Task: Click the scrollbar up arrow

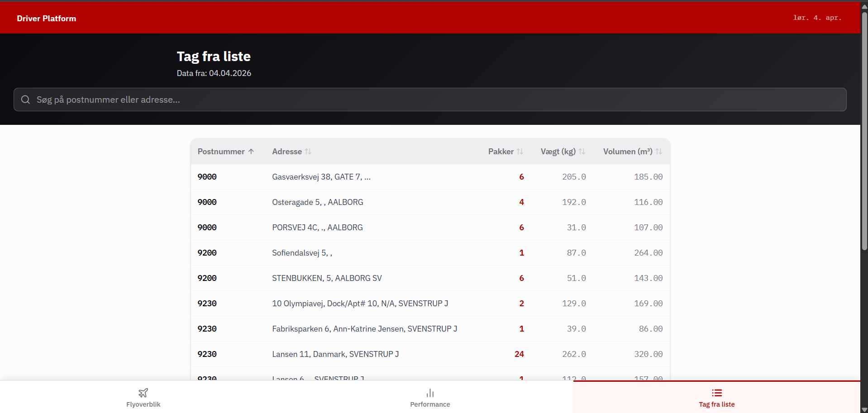Action: (864, 6)
